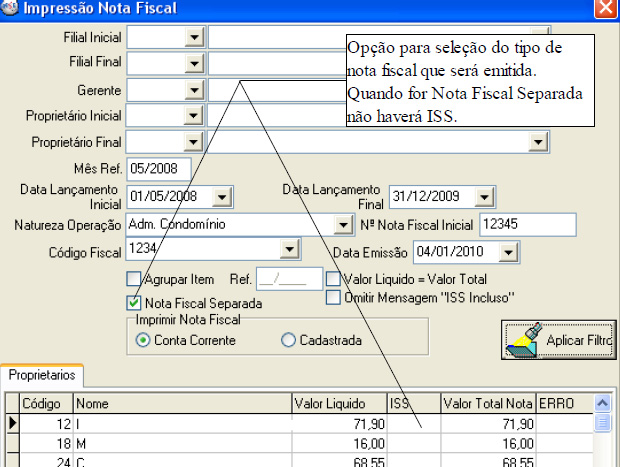Expand the Gerente code dropdown
Viewport: 620px width, 467px height.
tap(194, 90)
